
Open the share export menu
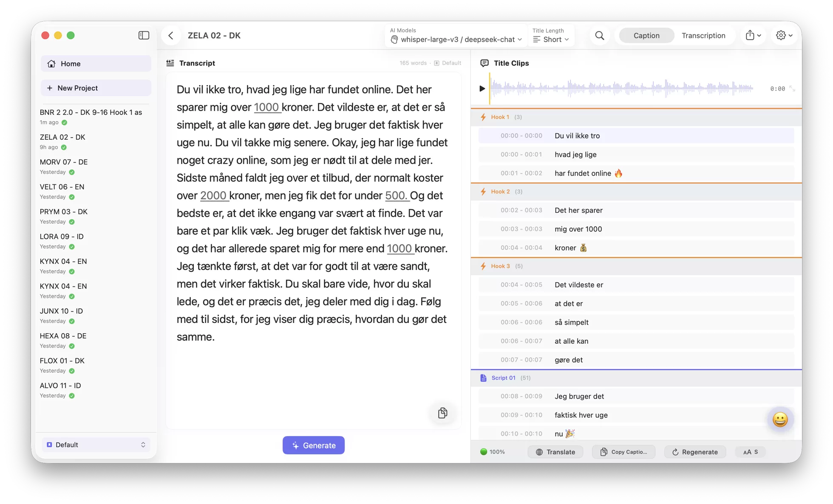click(753, 35)
